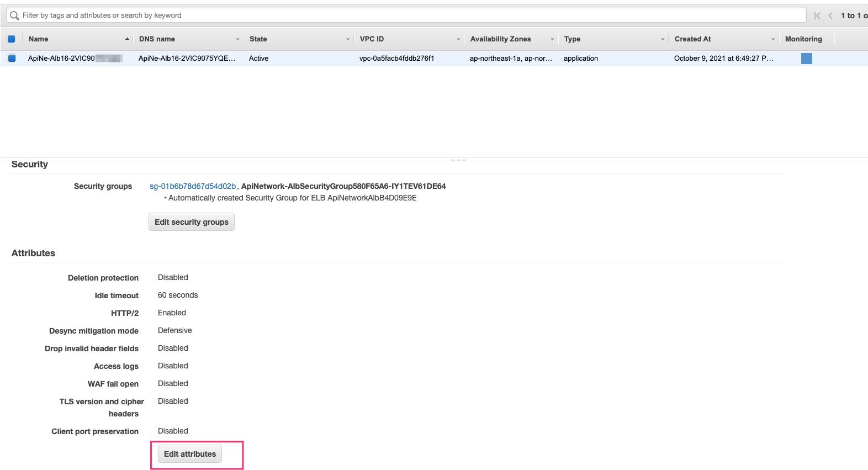
Task: Jump to the first page of results
Action: (817, 15)
